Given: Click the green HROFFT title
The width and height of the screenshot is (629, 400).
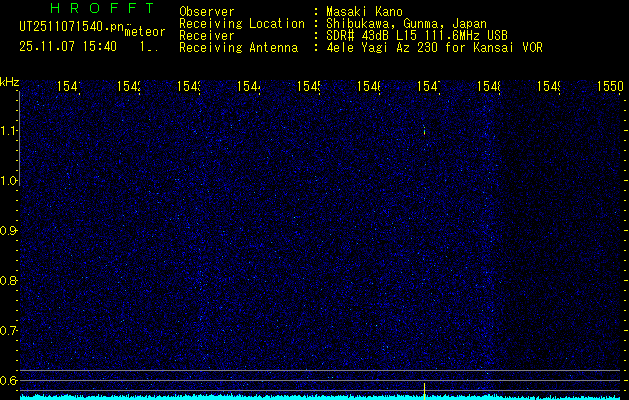Looking at the screenshot, I should tap(102, 8).
